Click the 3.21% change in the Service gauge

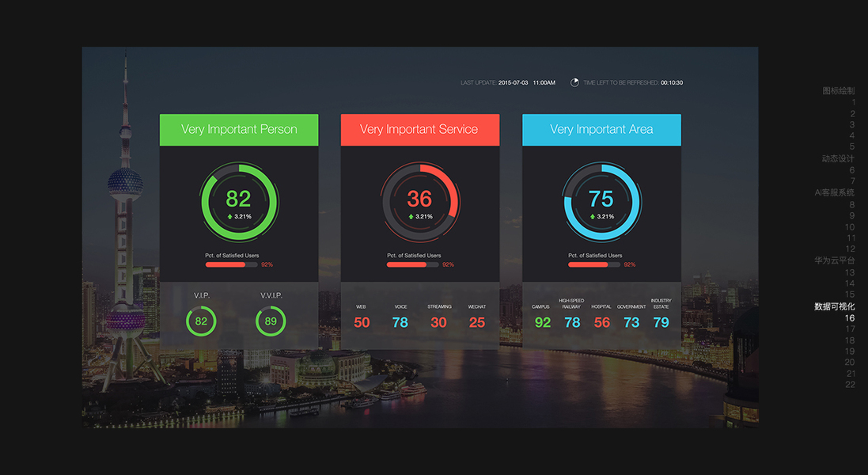tap(424, 216)
